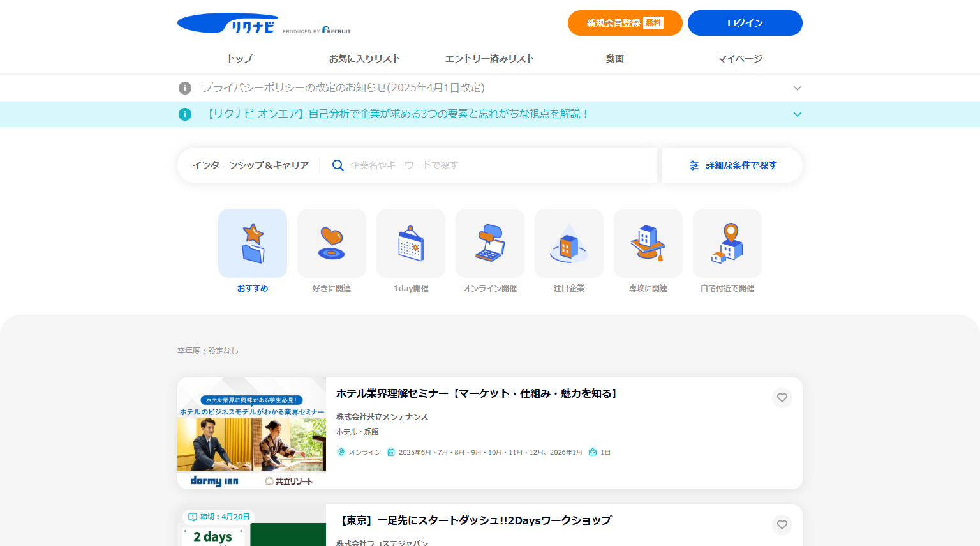Open the エントリー済みリスト menu item
Image resolution: width=980 pixels, height=546 pixels.
489,59
